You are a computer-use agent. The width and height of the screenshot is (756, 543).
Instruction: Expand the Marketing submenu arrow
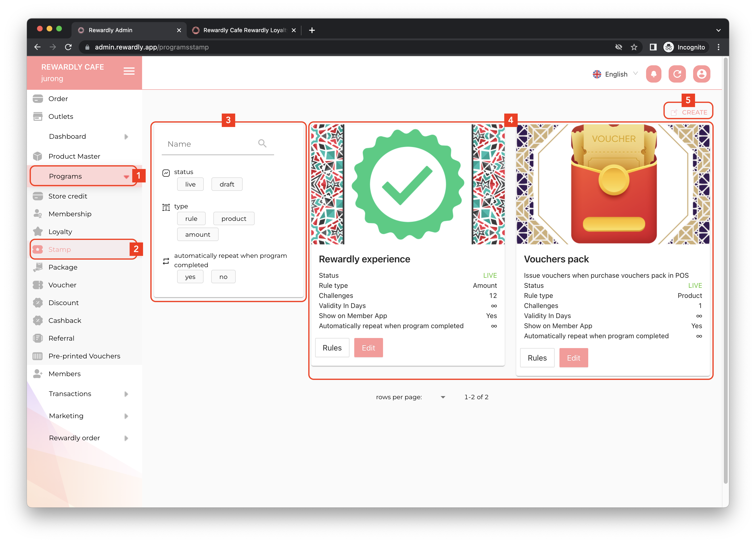[x=126, y=416]
